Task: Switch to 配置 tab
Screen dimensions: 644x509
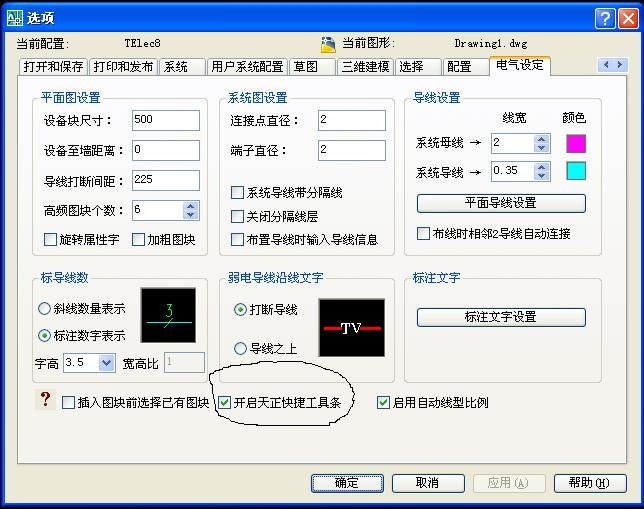Action: (x=466, y=67)
